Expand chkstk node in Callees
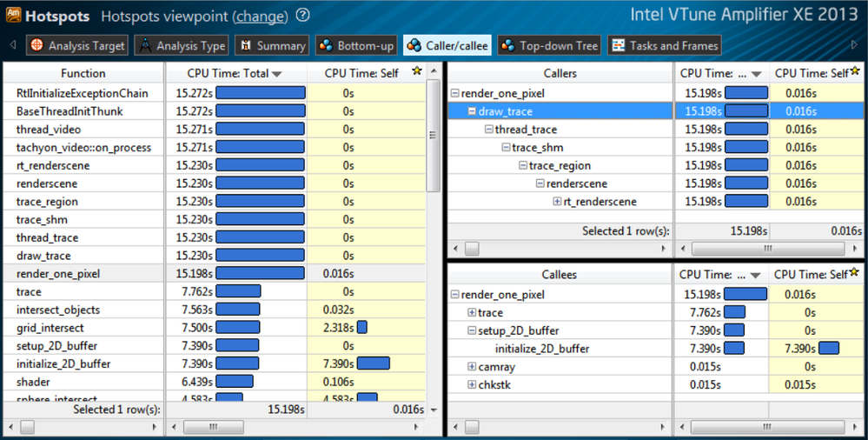 [x=472, y=384]
